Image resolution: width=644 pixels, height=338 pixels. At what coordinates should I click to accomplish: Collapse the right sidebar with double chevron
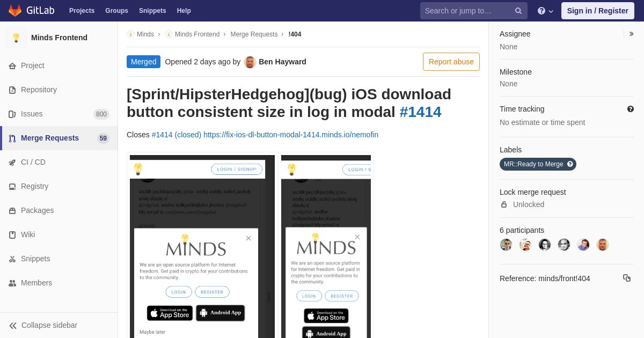pyautogui.click(x=631, y=34)
